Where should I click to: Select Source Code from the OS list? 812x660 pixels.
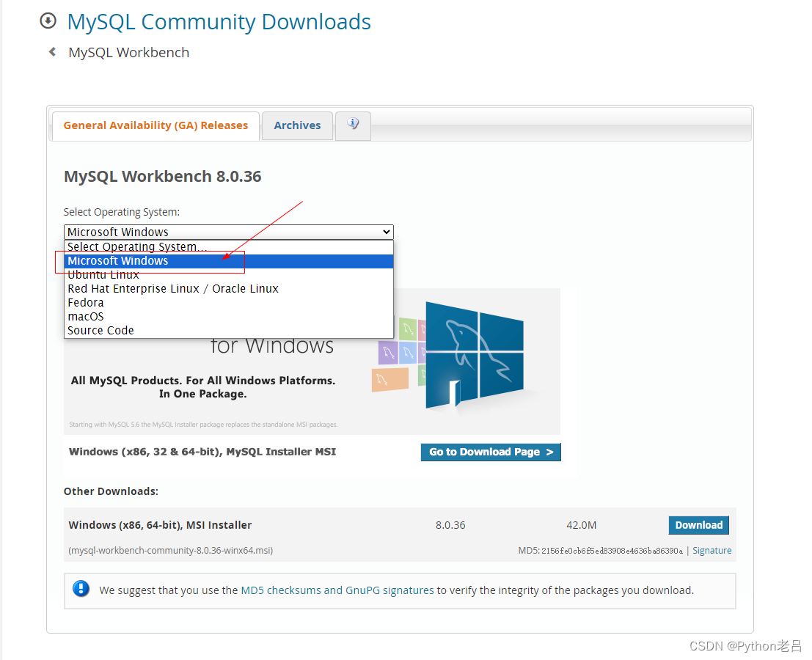pos(228,331)
